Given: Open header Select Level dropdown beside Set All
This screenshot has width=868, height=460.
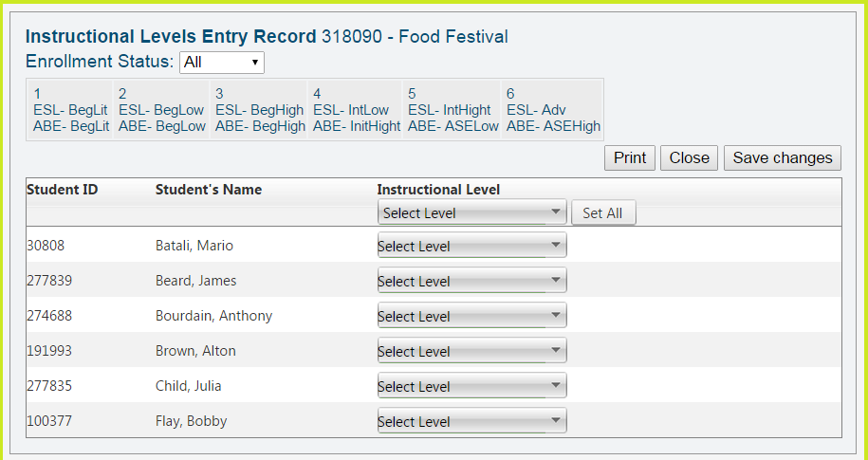Looking at the screenshot, I should 471,212.
